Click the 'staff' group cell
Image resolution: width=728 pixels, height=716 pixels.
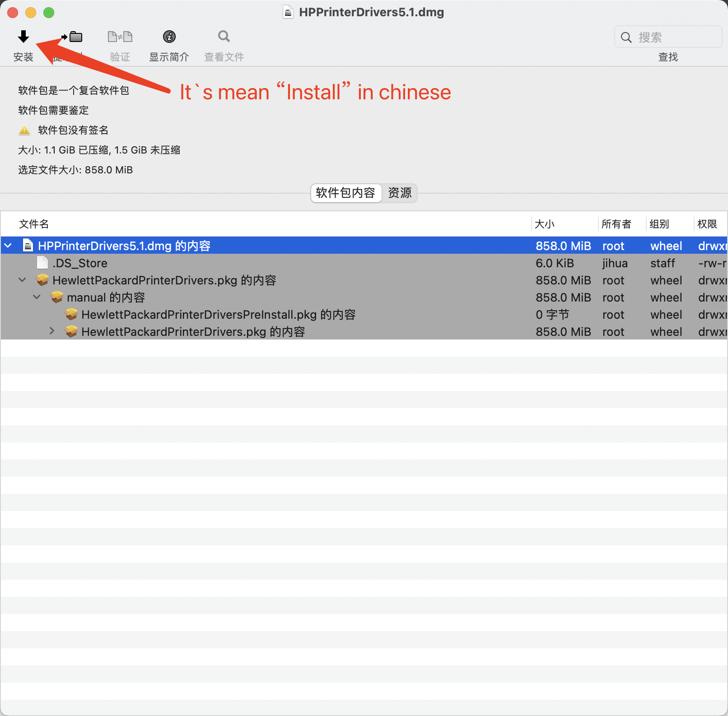coord(663,263)
